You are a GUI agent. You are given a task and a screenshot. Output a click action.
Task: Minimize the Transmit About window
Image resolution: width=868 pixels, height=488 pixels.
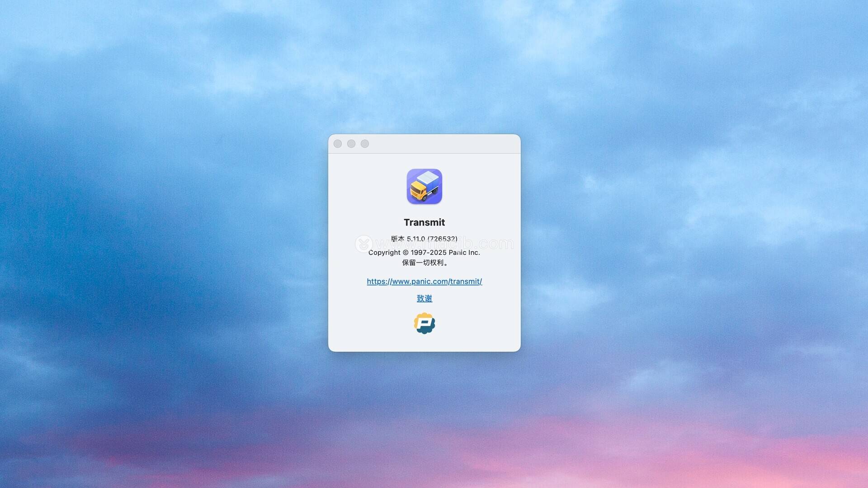click(x=351, y=144)
